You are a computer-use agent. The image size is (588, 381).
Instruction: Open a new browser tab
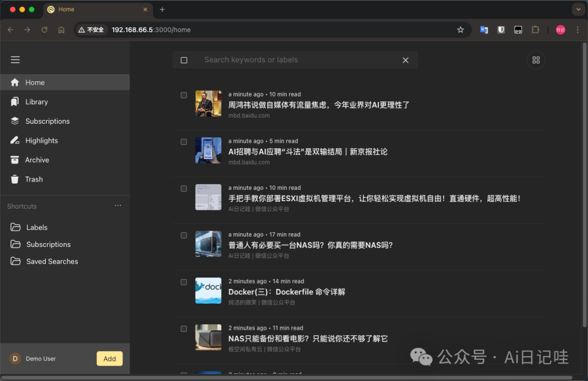(162, 9)
